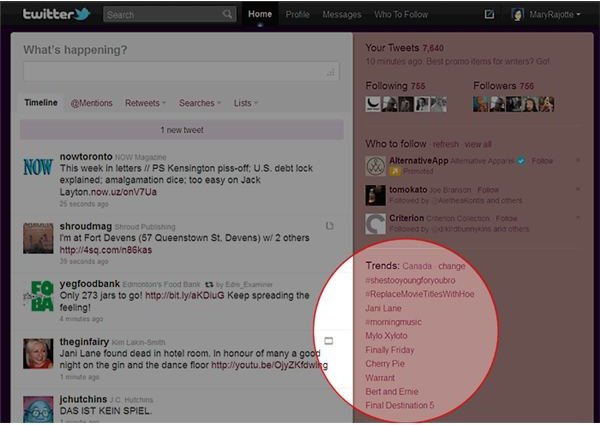Viewport: 600px width, 425px height.
Task: Click the Twitter logo
Action: [57, 14]
